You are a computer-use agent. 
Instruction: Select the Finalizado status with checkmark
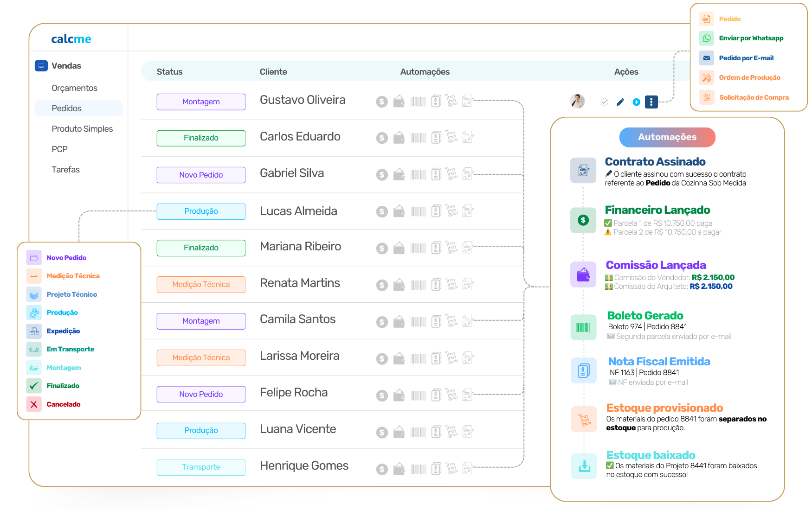(x=63, y=386)
